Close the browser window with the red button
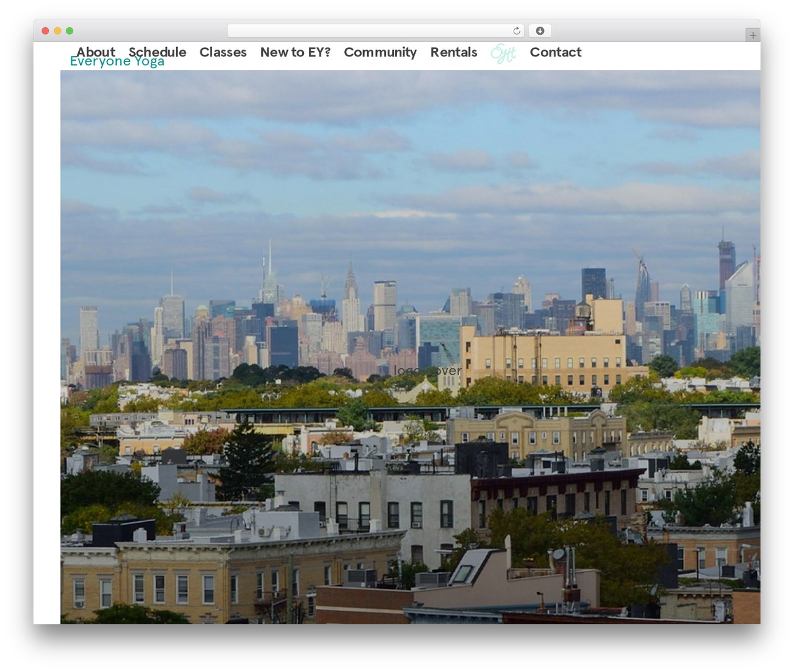 coord(45,30)
